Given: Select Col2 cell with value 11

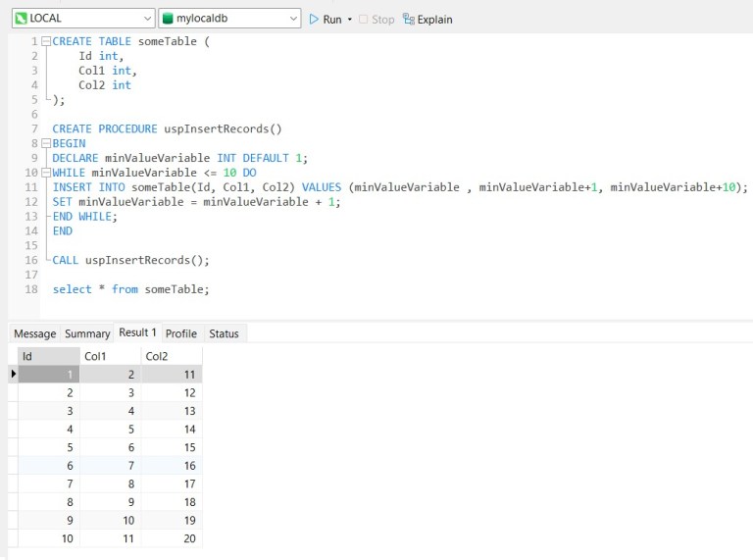Looking at the screenshot, I should pos(172,374).
